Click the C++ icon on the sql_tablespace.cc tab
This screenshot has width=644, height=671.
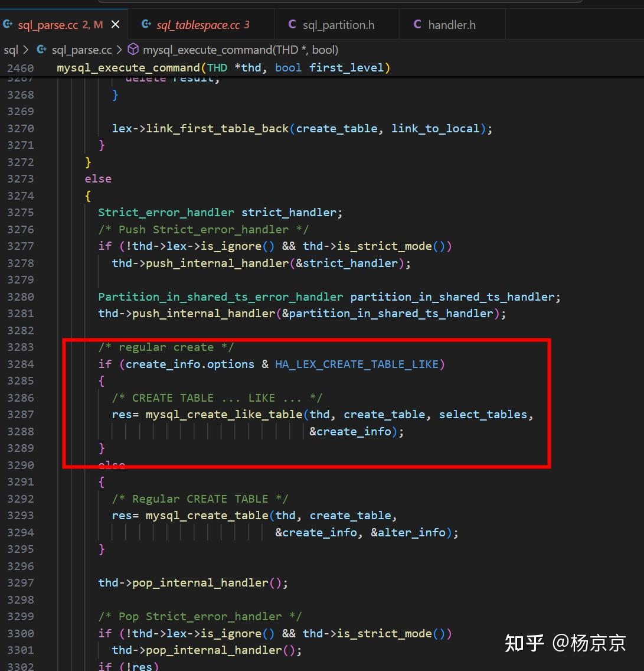point(146,24)
